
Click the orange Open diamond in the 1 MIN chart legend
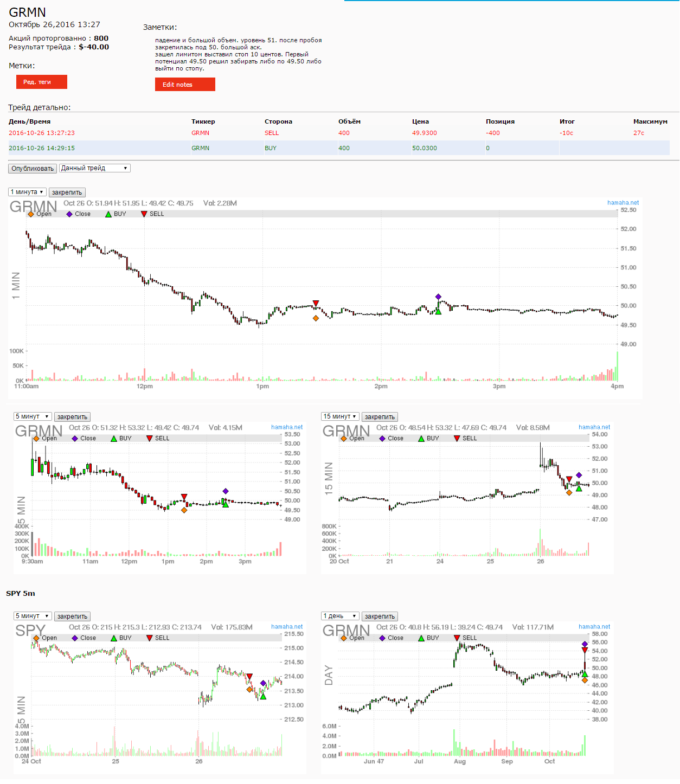(31, 214)
